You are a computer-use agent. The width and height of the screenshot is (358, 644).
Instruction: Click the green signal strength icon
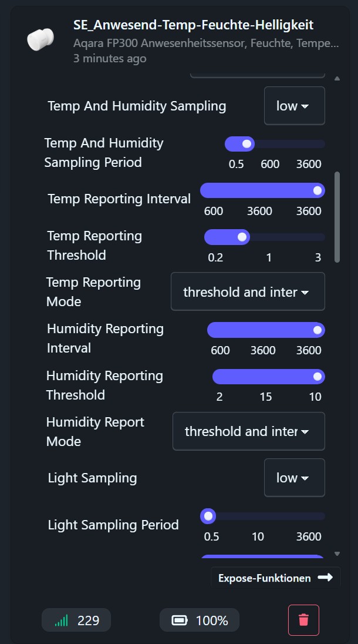(62, 620)
